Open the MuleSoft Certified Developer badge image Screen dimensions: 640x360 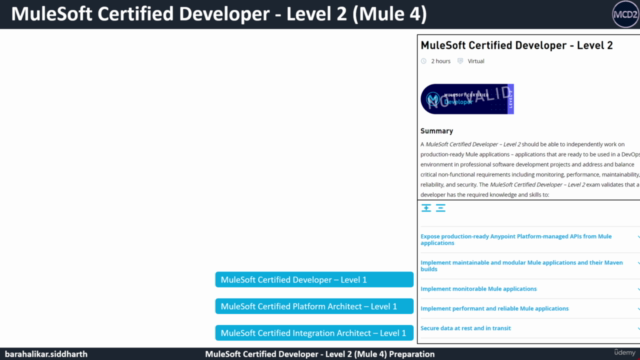point(467,99)
